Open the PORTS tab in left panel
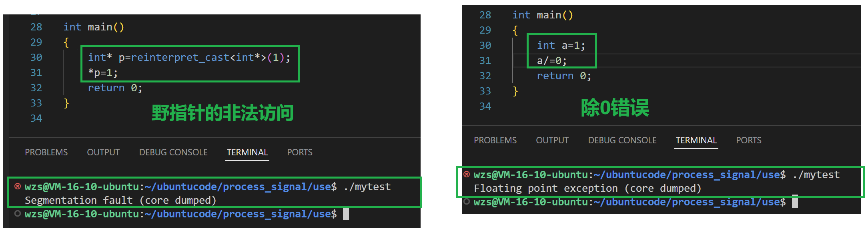Image resolution: width=868 pixels, height=235 pixels. coord(300,153)
